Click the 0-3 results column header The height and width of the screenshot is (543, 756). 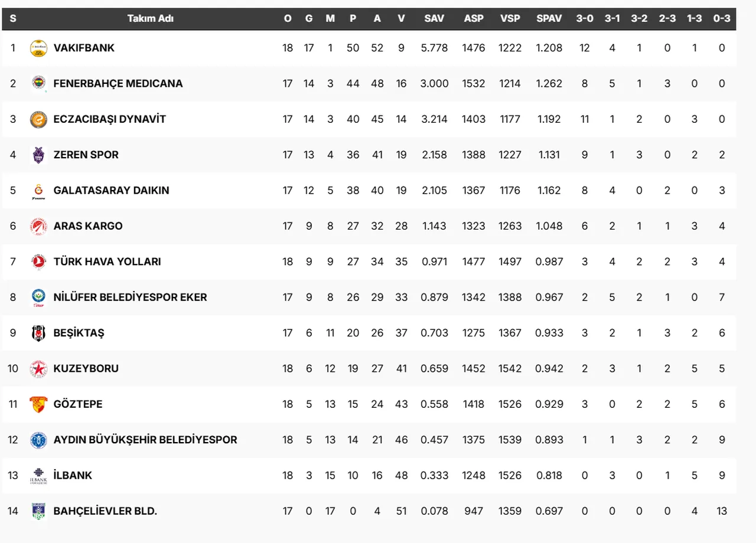click(x=721, y=18)
